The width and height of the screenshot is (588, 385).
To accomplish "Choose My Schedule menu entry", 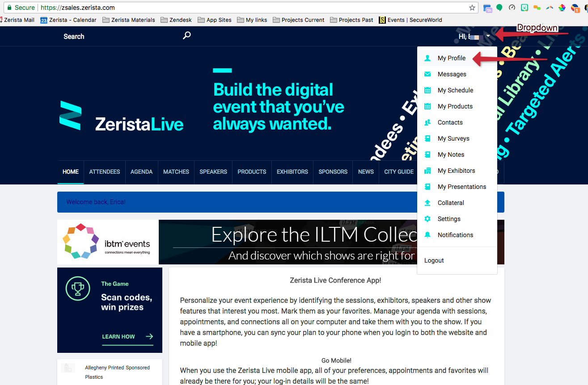I will pos(457,90).
